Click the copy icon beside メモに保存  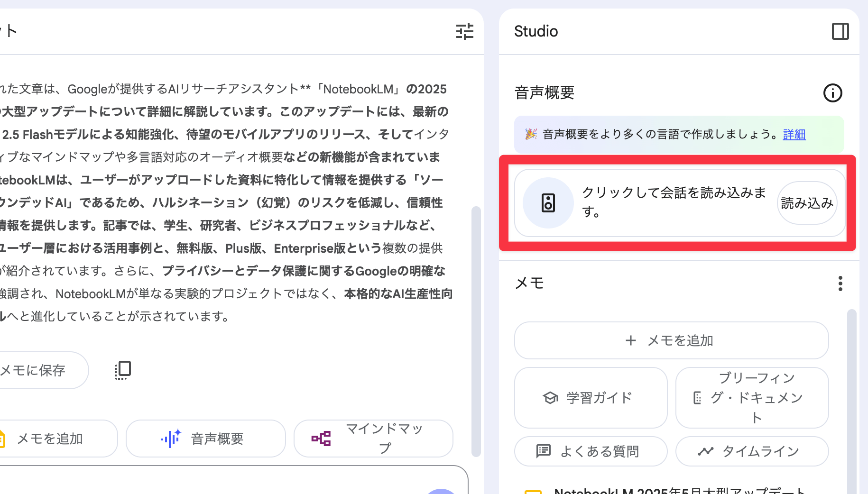(x=123, y=370)
